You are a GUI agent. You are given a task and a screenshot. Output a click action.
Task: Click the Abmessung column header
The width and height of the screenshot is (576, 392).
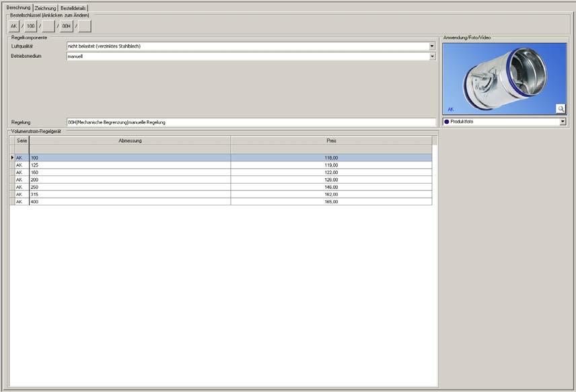(x=130, y=141)
